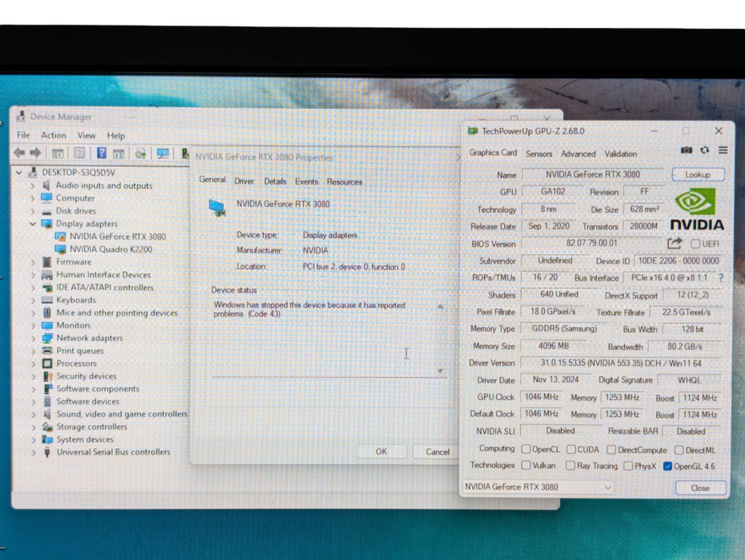
Task: Click the BIOS export share icon in GPU-Z
Action: (675, 244)
